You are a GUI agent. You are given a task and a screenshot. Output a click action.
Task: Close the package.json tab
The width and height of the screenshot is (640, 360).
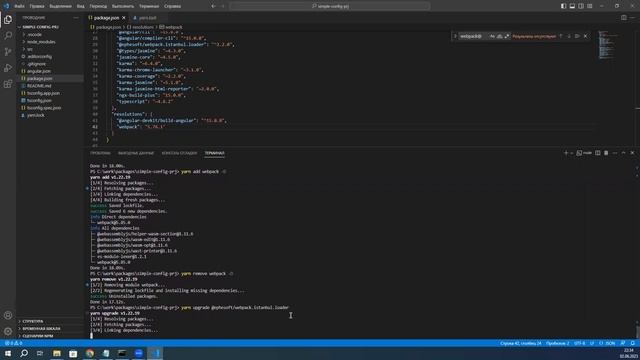tap(124, 18)
